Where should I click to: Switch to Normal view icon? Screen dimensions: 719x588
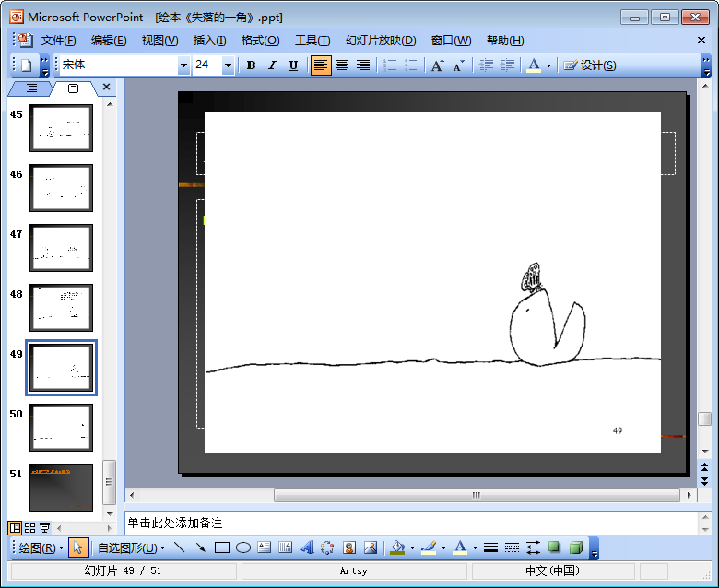[15, 528]
